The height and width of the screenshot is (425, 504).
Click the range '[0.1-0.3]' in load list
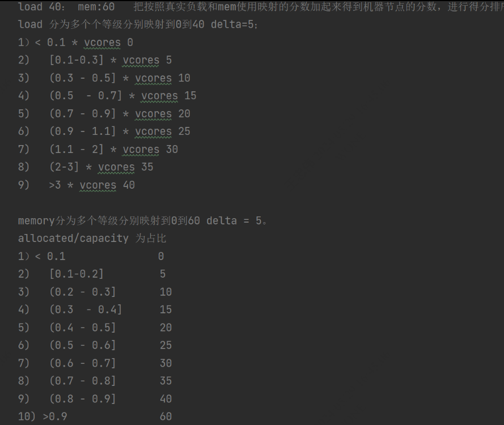click(x=77, y=60)
